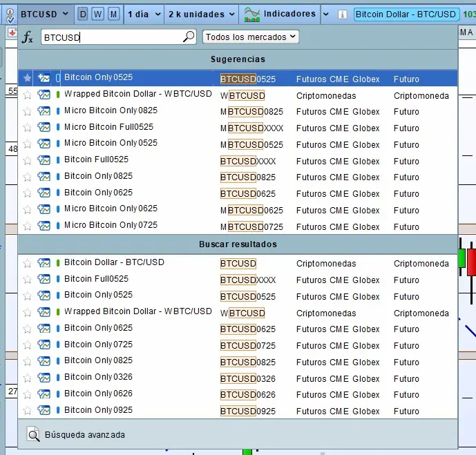
Task: Click the info icon beside Bitcoin Dollar label
Action: click(343, 14)
